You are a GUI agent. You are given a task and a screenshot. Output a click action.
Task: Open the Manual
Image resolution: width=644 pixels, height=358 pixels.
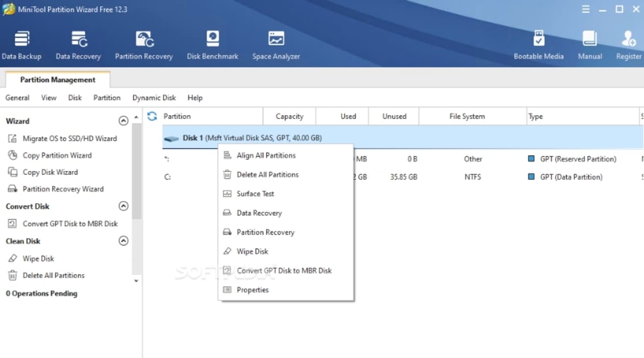pyautogui.click(x=590, y=45)
